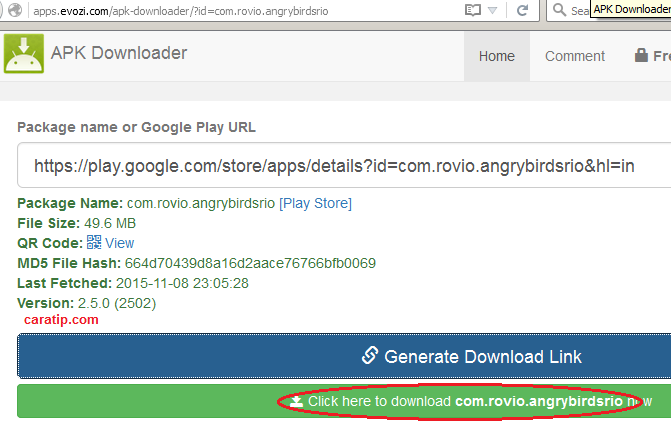Click the APK Downloader site title

pos(119,53)
